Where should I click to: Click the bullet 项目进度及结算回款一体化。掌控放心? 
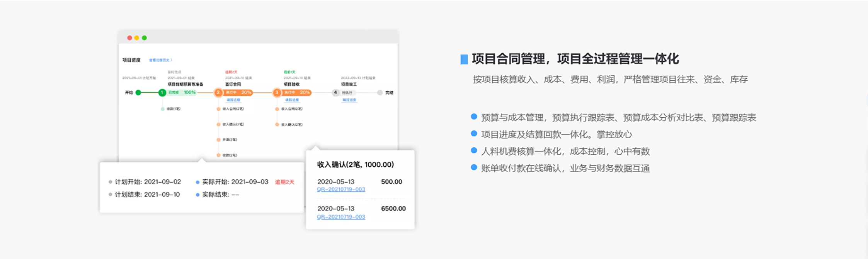[x=557, y=135]
